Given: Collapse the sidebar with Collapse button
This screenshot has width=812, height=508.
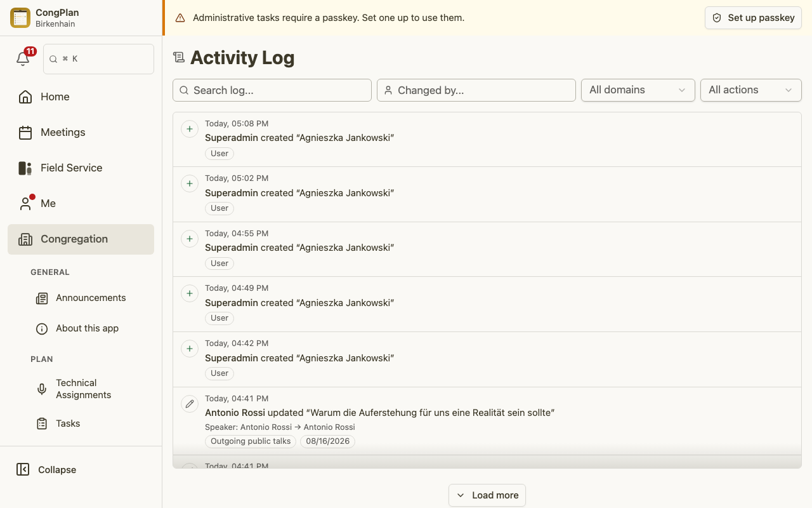Looking at the screenshot, I should (x=46, y=469).
